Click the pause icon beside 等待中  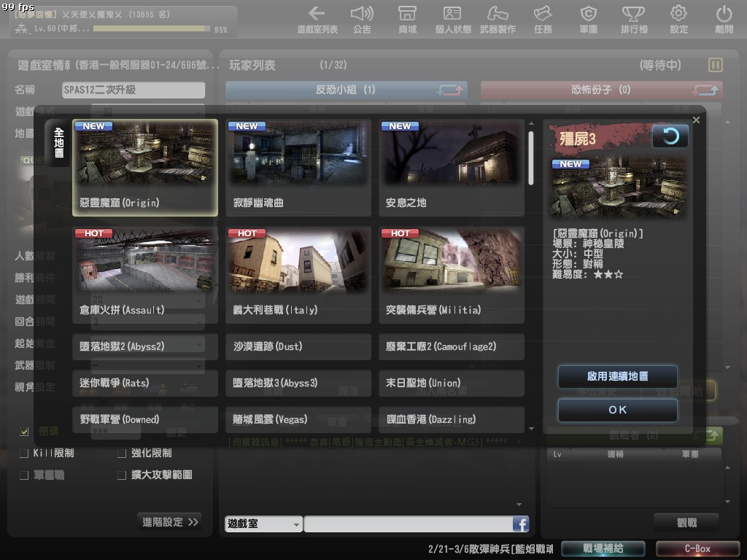coord(716,65)
